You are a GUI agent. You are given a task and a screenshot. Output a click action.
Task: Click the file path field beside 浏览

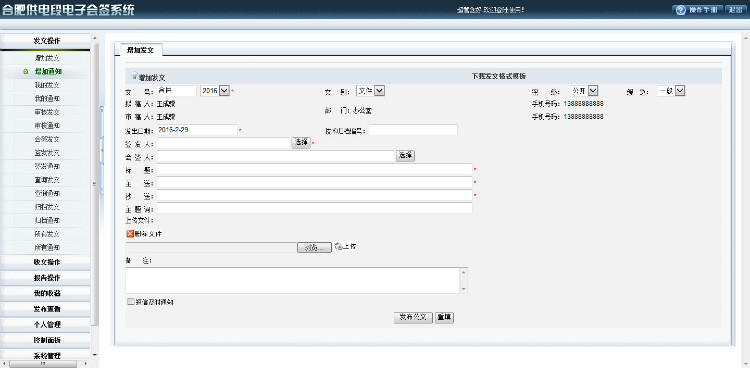tap(211, 247)
